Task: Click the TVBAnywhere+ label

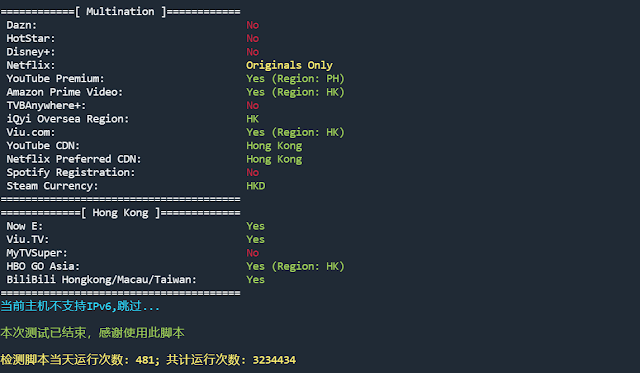Action: pyautogui.click(x=46, y=106)
